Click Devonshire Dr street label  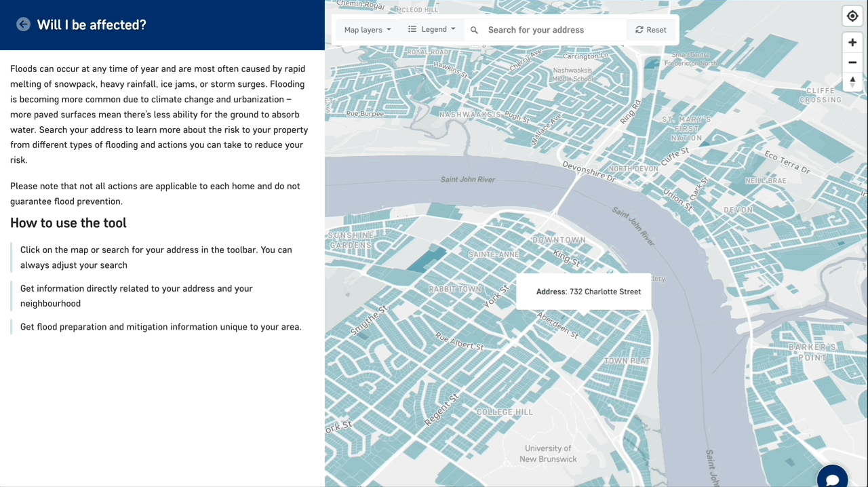[x=589, y=171]
